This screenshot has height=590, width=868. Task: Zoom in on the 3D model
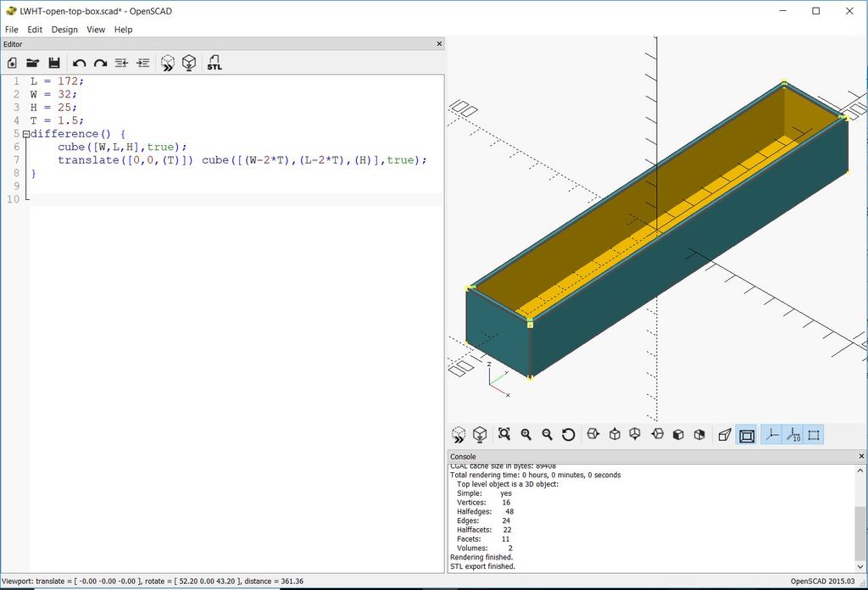coord(526,435)
